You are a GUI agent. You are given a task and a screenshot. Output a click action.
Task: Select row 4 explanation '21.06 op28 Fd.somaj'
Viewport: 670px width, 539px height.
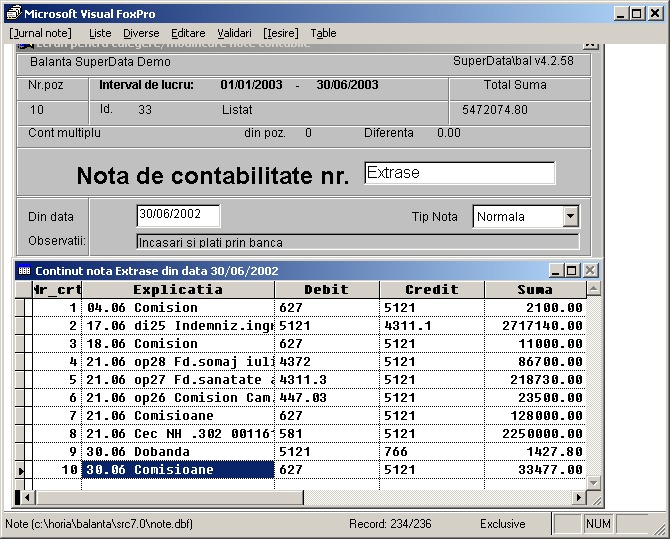[x=178, y=362]
